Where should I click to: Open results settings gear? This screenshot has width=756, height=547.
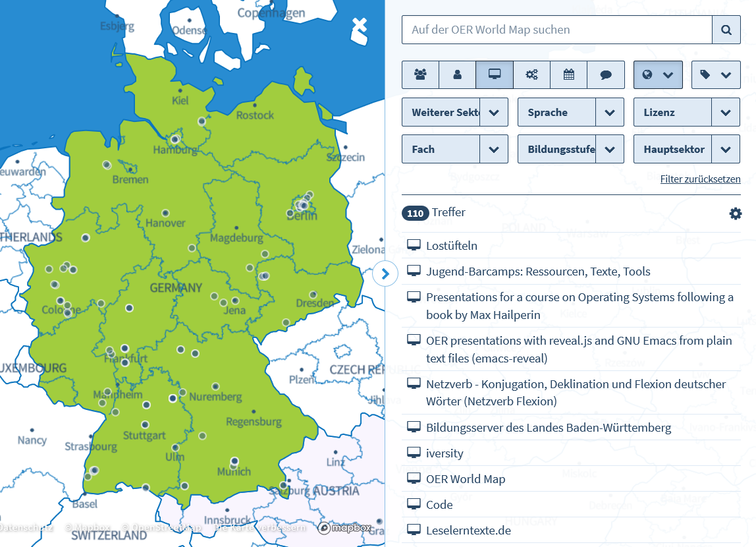[x=736, y=214]
